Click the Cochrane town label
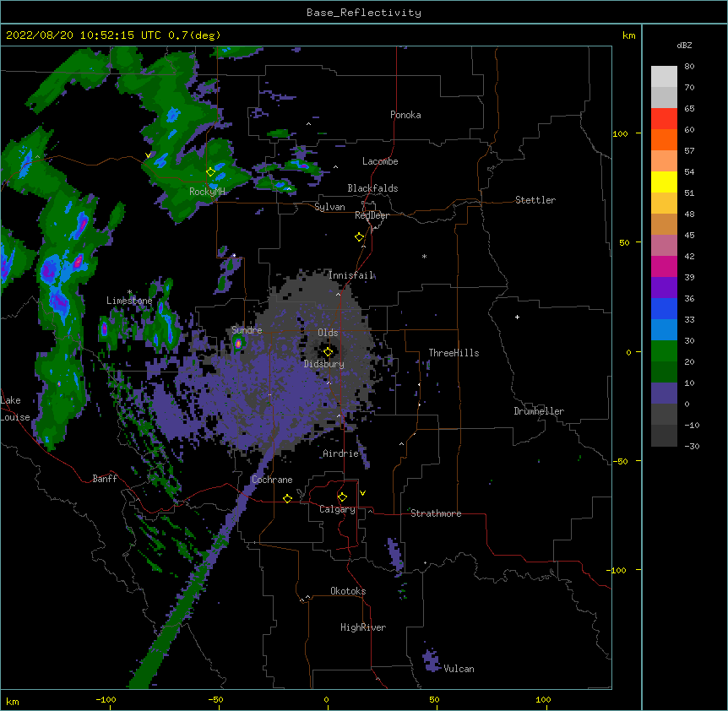The width and height of the screenshot is (728, 711). click(x=272, y=480)
